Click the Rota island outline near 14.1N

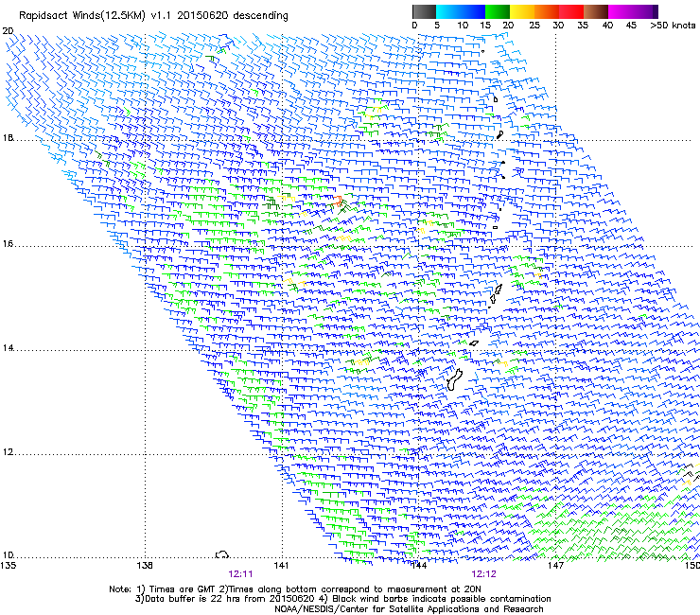tap(474, 343)
